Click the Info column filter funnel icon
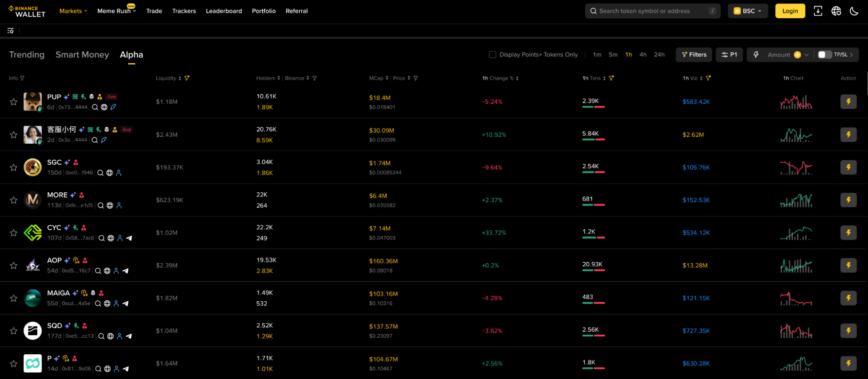 click(x=22, y=78)
